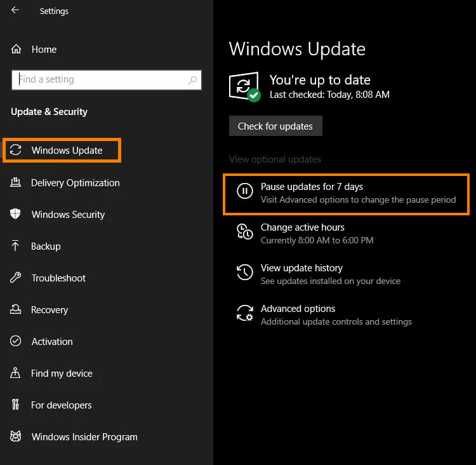Click the Windows Update page title

coord(297,50)
